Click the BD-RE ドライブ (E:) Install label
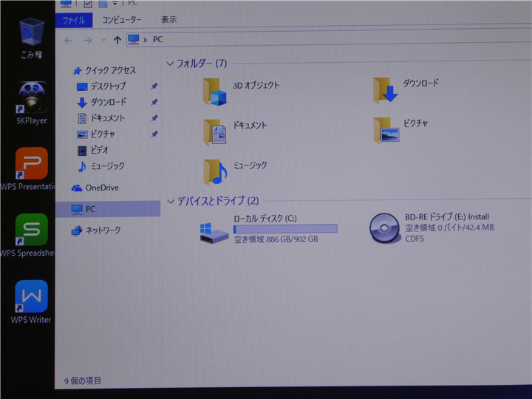Image resolution: width=532 pixels, height=399 pixels. [447, 216]
